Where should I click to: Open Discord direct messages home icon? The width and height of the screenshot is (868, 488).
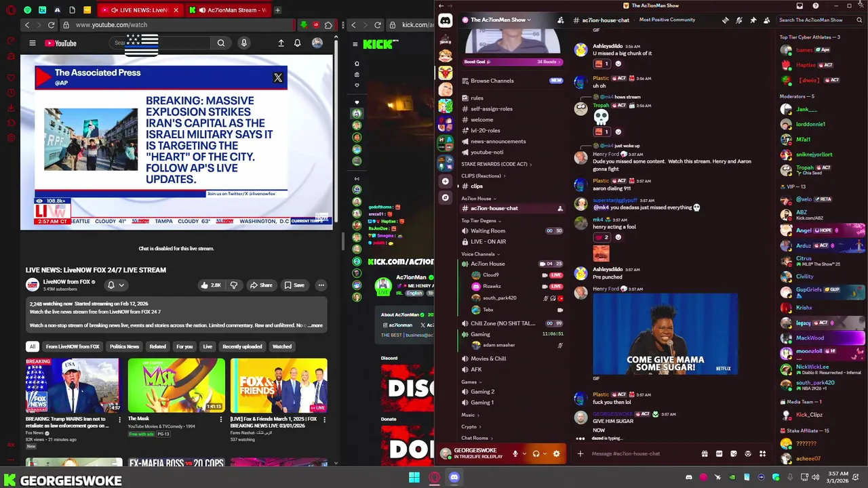click(445, 21)
